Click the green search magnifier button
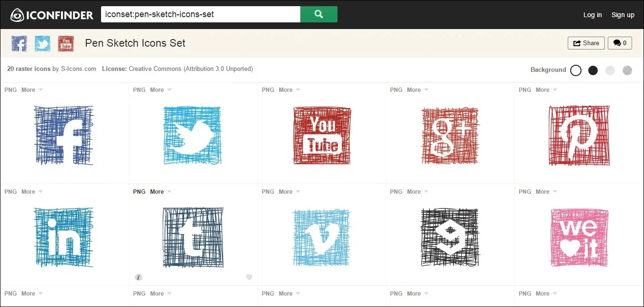 click(318, 14)
